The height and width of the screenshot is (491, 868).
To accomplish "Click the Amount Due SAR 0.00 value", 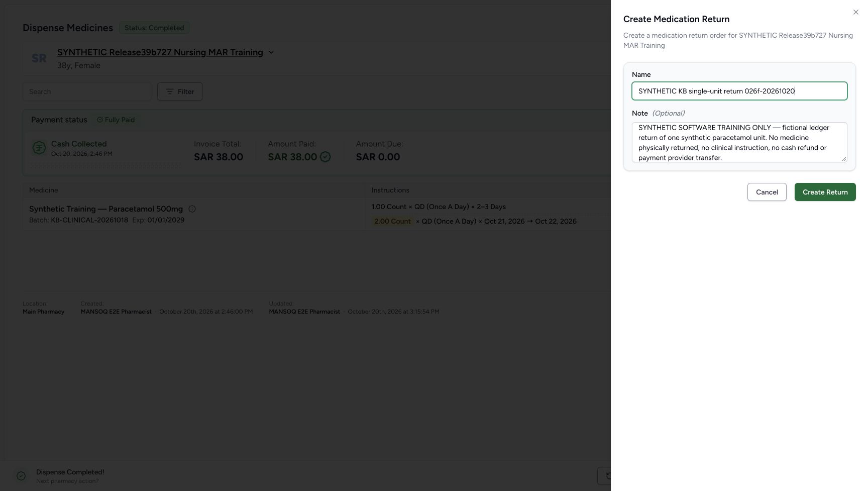I will point(378,157).
